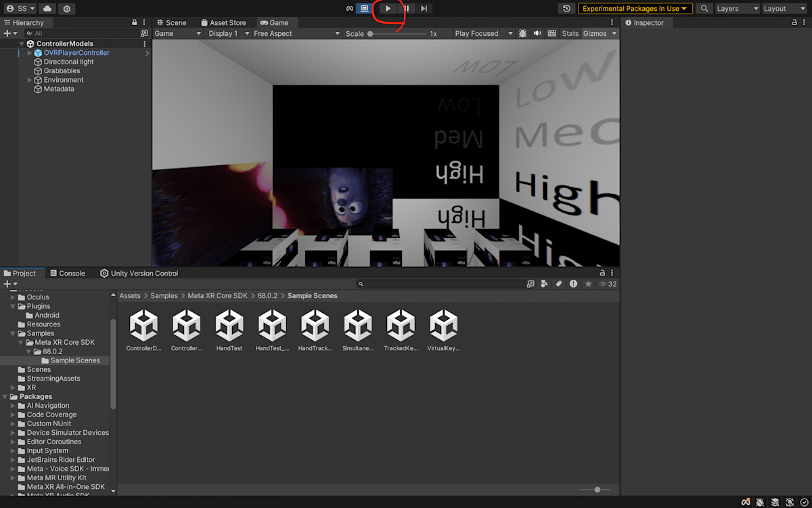Viewport: 812px width, 508px height.
Task: Toggle the keyboard shortcuts icon
Action: click(x=552, y=33)
